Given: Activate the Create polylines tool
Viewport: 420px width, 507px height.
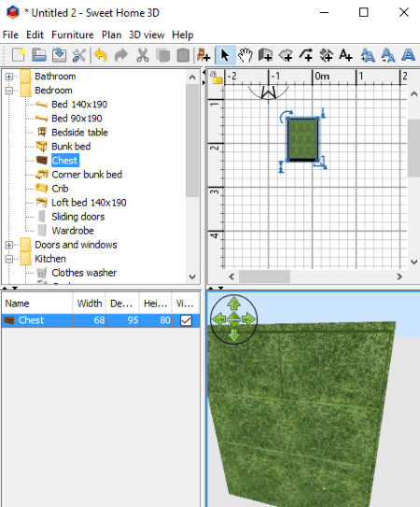Looking at the screenshot, I should [306, 55].
